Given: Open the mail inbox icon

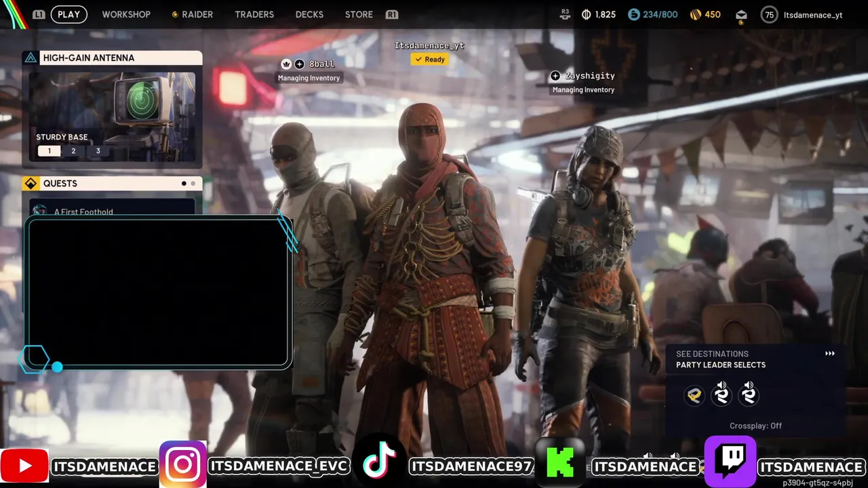Looking at the screenshot, I should point(741,15).
